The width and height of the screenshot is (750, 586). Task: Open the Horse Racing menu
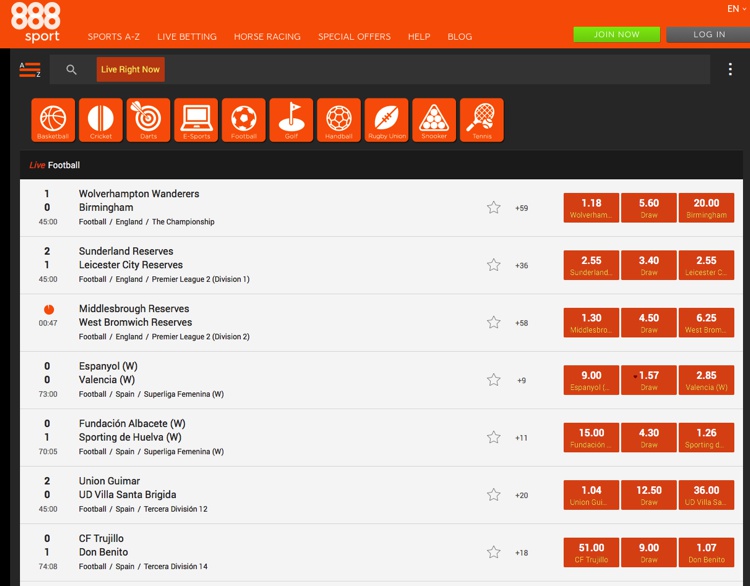coord(267,37)
